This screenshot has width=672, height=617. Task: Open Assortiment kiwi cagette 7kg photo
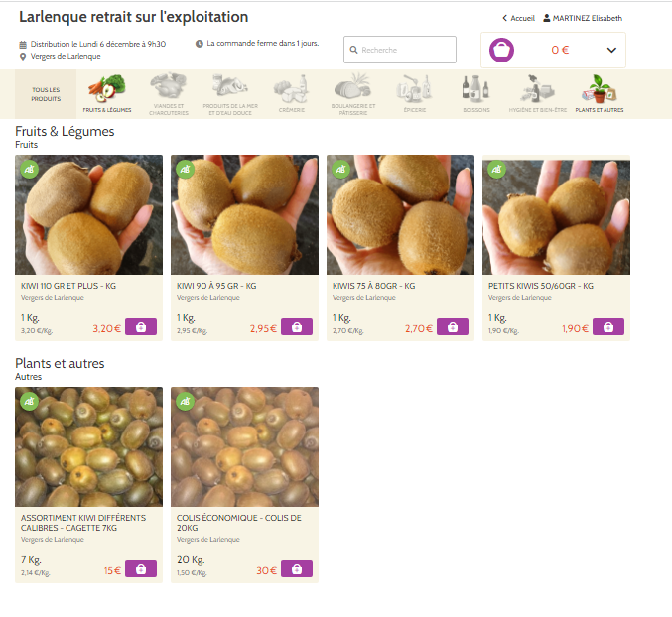(88, 446)
